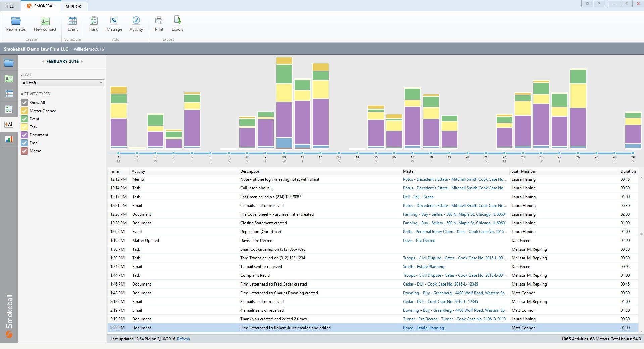The width and height of the screenshot is (644, 349).
Task: Open Reports chart icon in sidebar
Action: coord(9,139)
